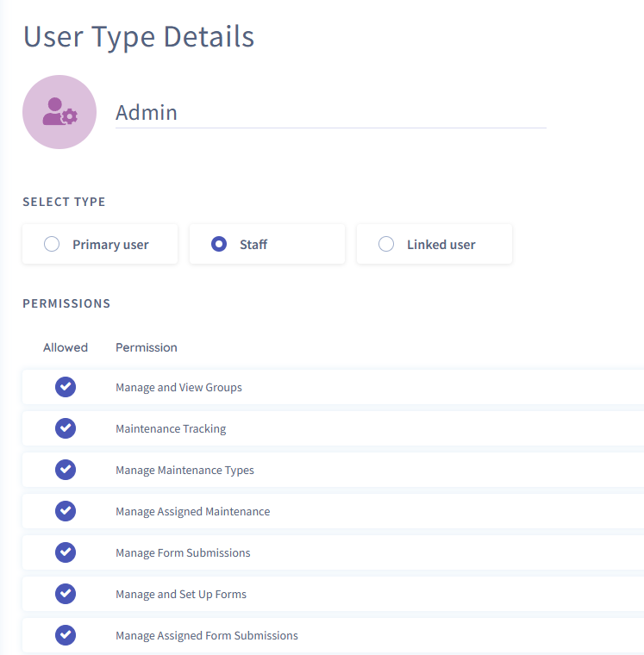
Task: Toggle Manage Maintenance Types checkmark
Action: [x=66, y=470]
